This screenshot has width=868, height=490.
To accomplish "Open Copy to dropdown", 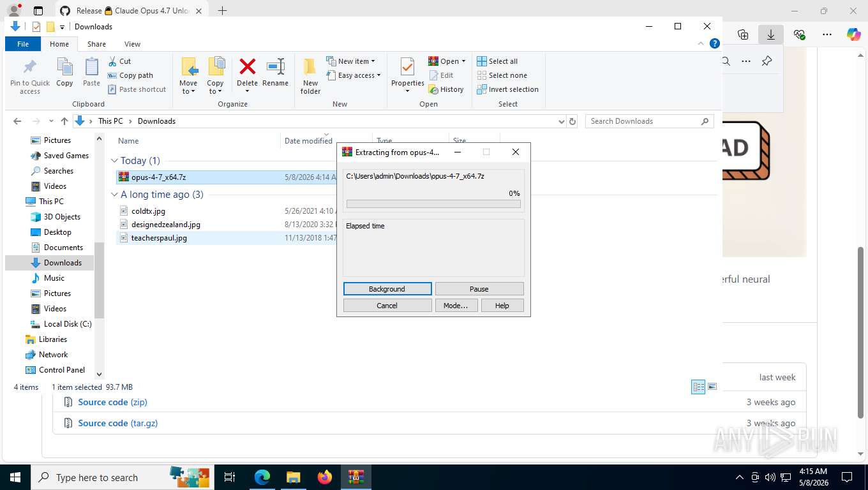I will [215, 76].
